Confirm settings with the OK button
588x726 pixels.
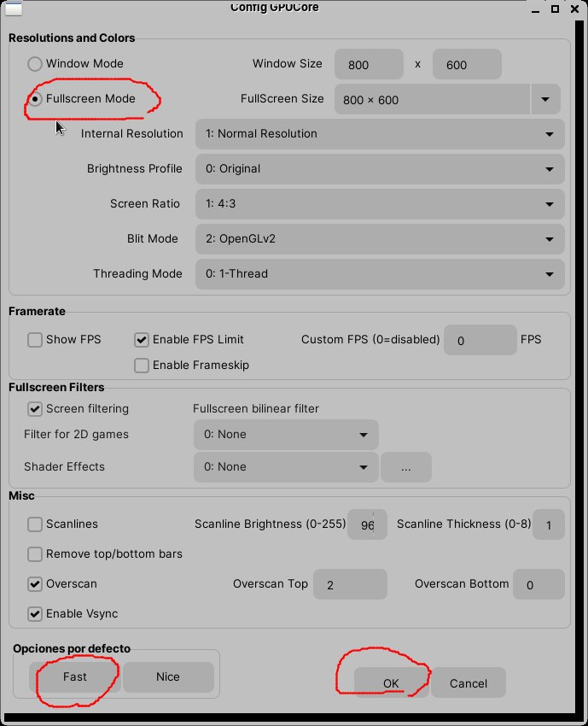coord(391,683)
